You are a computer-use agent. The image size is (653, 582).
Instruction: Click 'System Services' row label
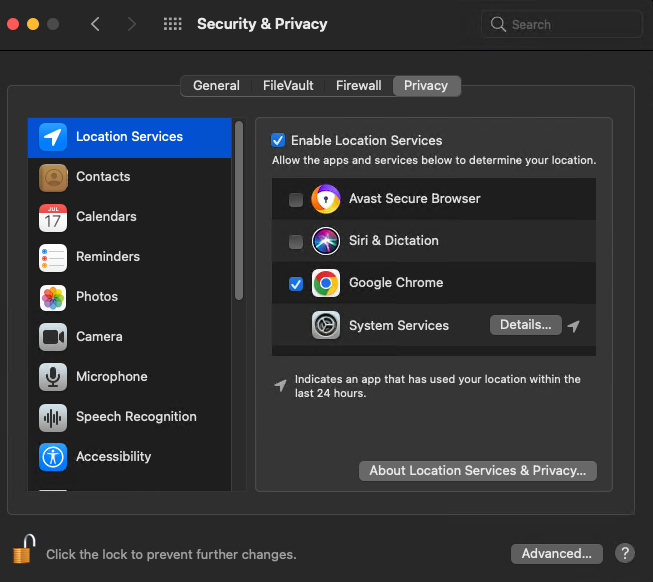click(x=399, y=326)
